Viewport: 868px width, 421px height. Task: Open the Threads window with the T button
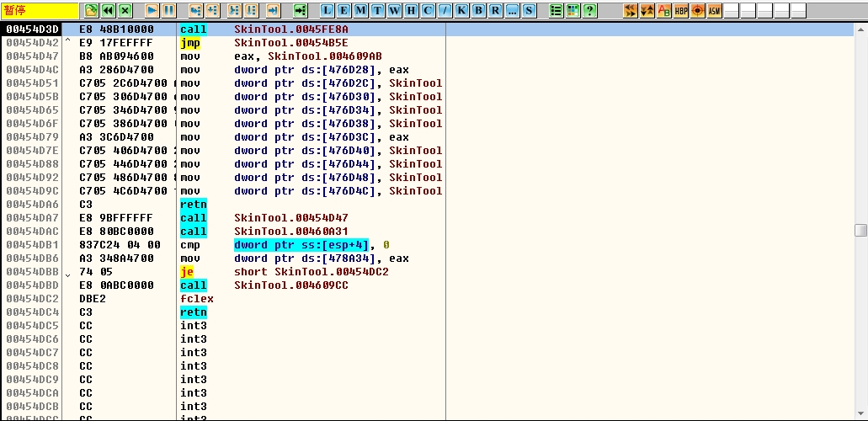tap(378, 10)
